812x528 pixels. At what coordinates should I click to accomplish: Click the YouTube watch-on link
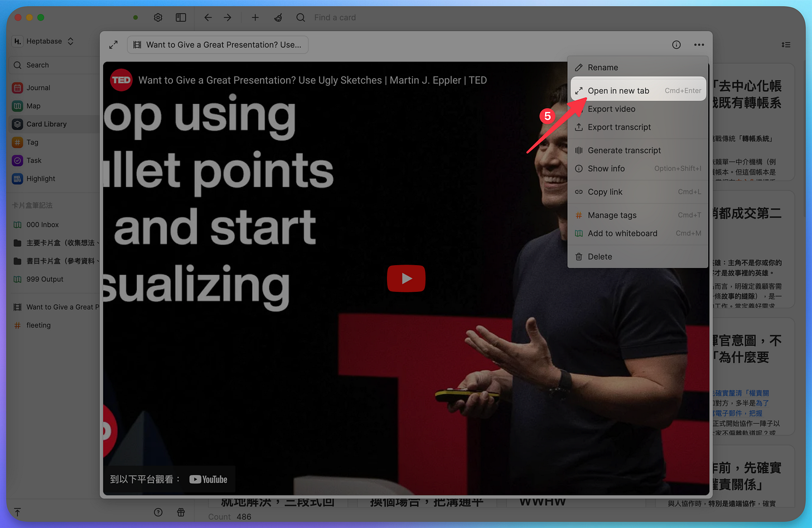[208, 479]
